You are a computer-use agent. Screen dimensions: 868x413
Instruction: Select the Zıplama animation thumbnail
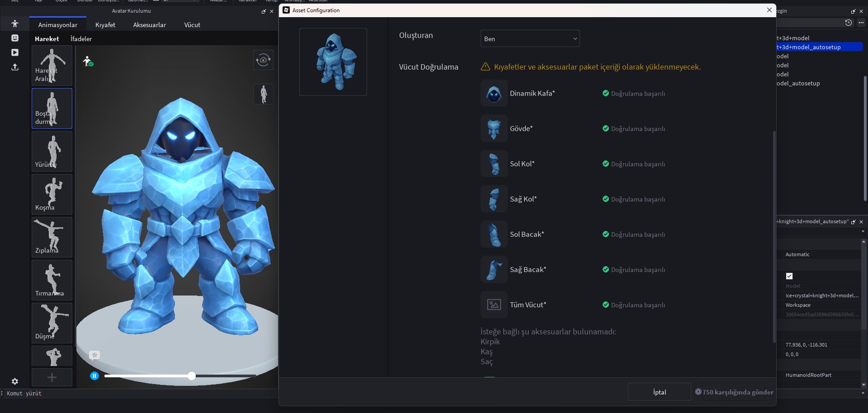tap(52, 237)
